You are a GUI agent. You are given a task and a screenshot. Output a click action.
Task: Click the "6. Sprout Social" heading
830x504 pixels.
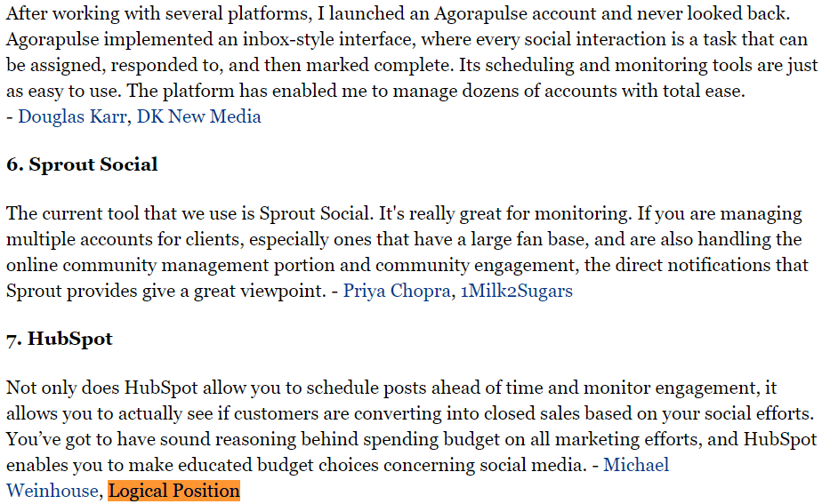click(82, 164)
